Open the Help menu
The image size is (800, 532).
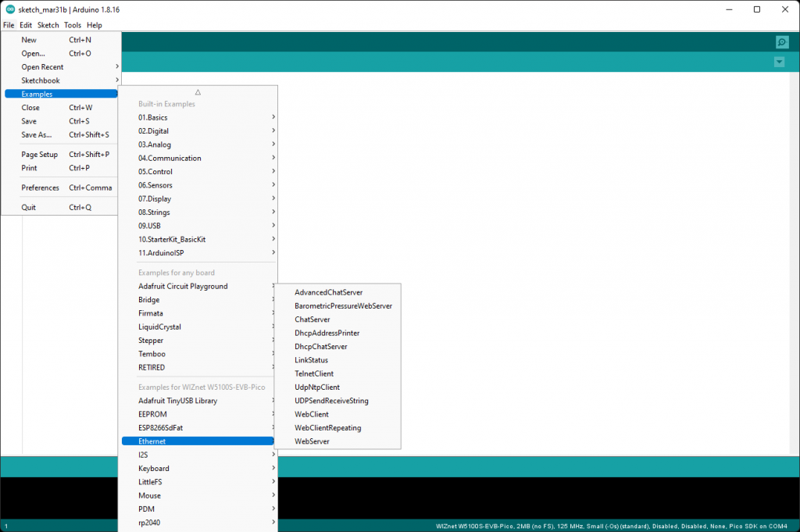[95, 25]
